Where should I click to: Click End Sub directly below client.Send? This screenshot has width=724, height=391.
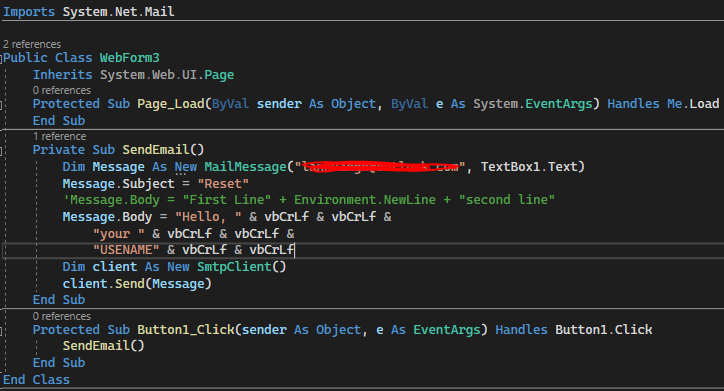coord(59,300)
